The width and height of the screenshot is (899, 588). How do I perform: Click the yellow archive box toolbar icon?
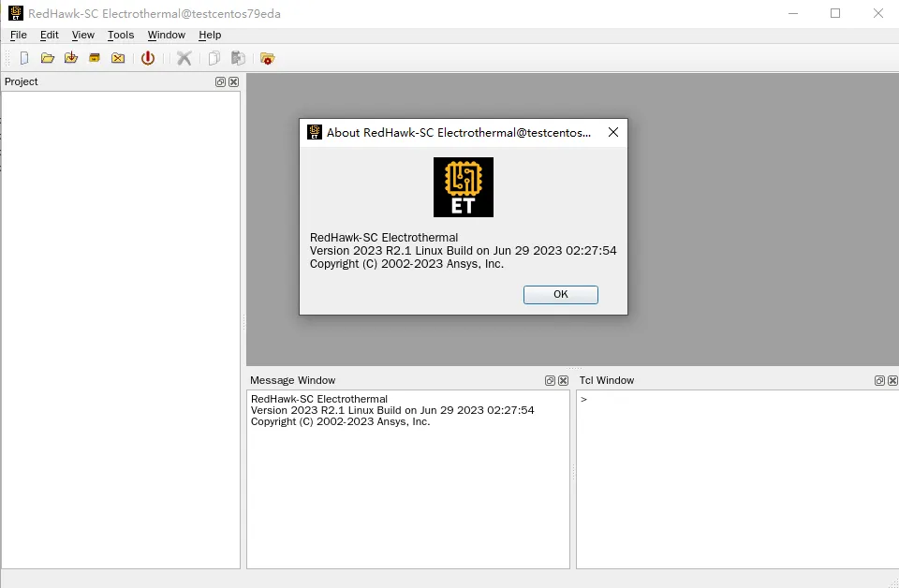pos(95,58)
